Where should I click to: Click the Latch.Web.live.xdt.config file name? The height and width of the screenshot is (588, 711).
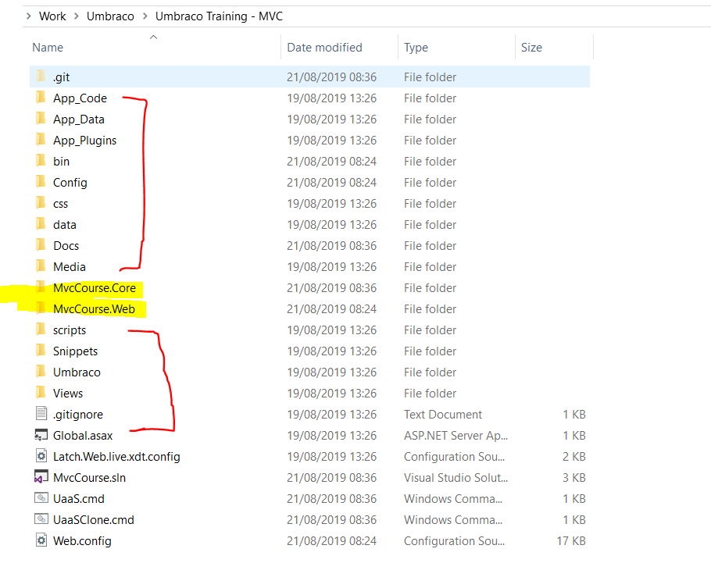116,457
